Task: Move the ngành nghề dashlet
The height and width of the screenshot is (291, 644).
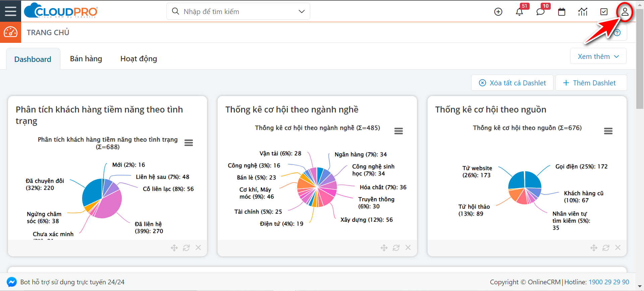Action: (x=384, y=248)
